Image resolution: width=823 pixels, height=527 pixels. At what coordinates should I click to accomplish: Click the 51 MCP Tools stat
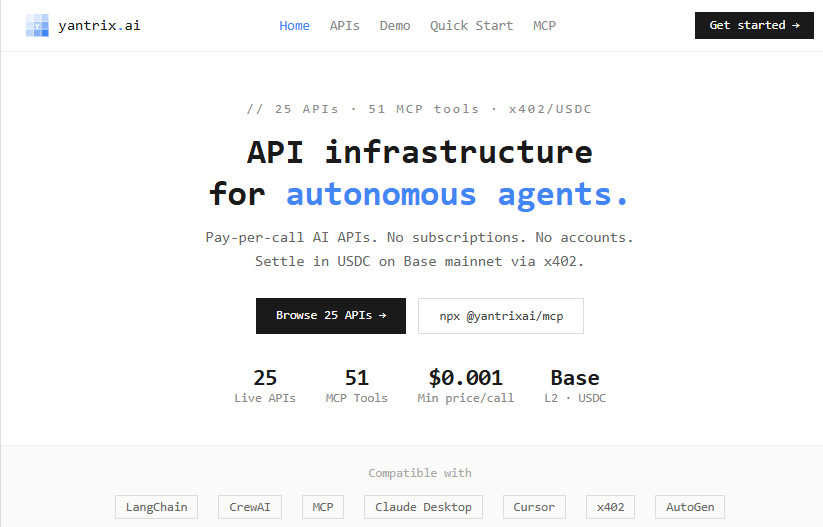tap(357, 386)
